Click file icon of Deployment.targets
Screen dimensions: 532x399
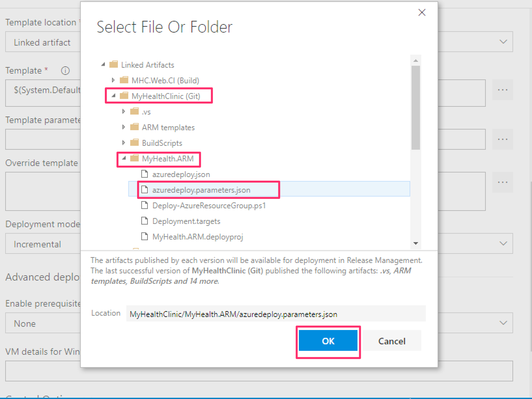(145, 221)
